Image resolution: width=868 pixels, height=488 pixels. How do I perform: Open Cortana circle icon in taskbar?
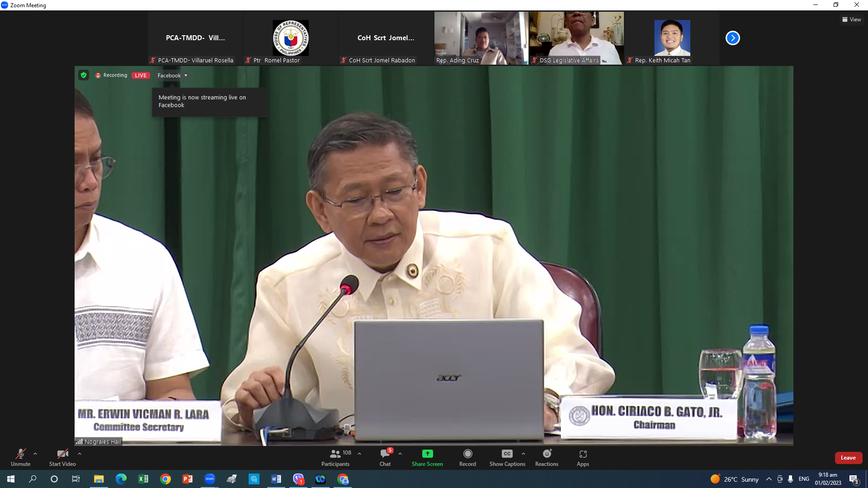(x=54, y=479)
